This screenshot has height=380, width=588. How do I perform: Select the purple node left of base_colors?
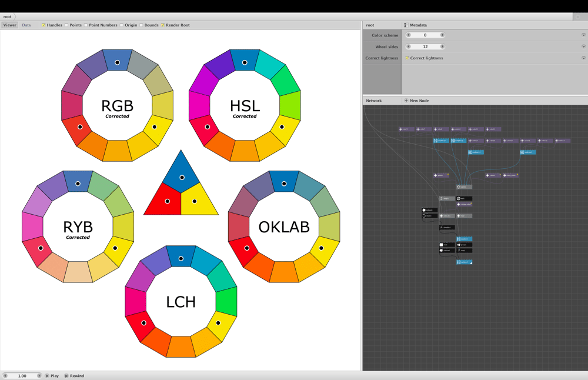pyautogui.click(x=493, y=175)
